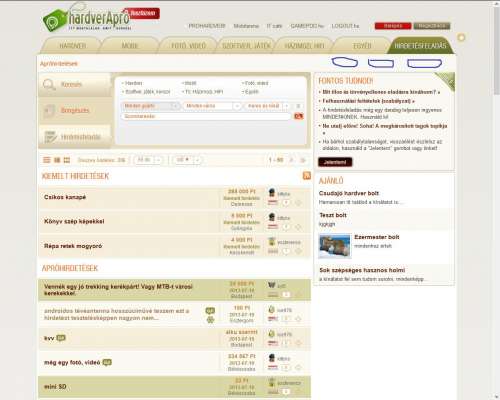
Task: Click the seller avatar in the mini SD row
Action: (272, 382)
